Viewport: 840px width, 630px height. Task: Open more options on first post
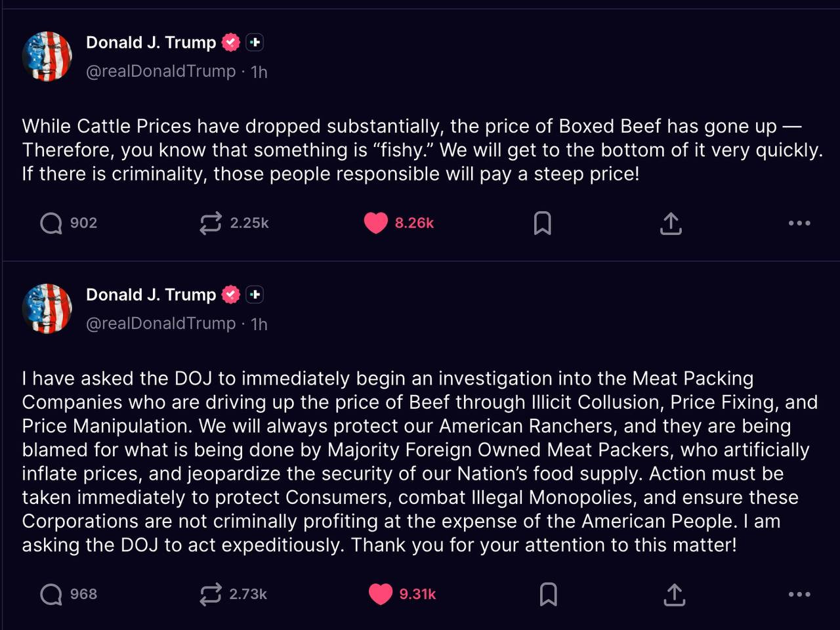(x=799, y=223)
